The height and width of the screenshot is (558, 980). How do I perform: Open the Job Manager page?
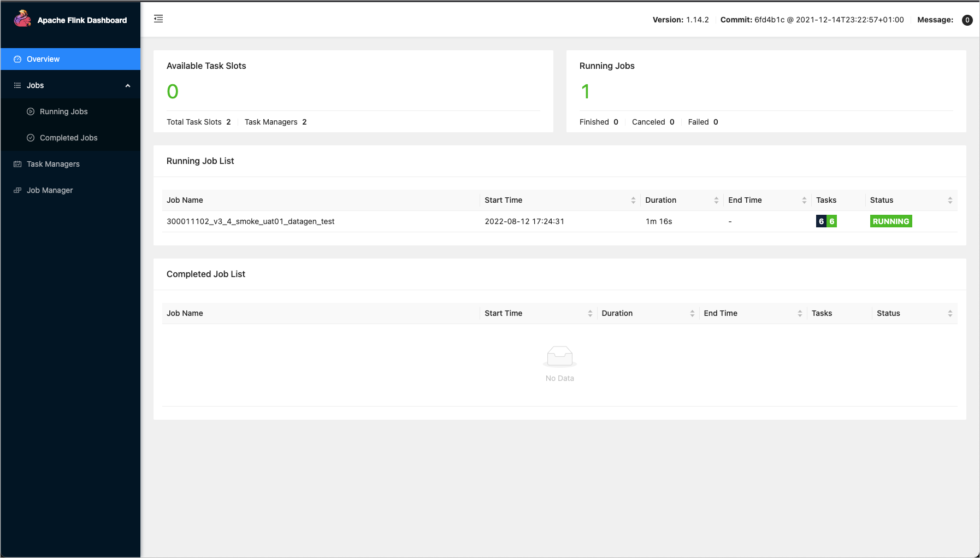click(x=70, y=190)
